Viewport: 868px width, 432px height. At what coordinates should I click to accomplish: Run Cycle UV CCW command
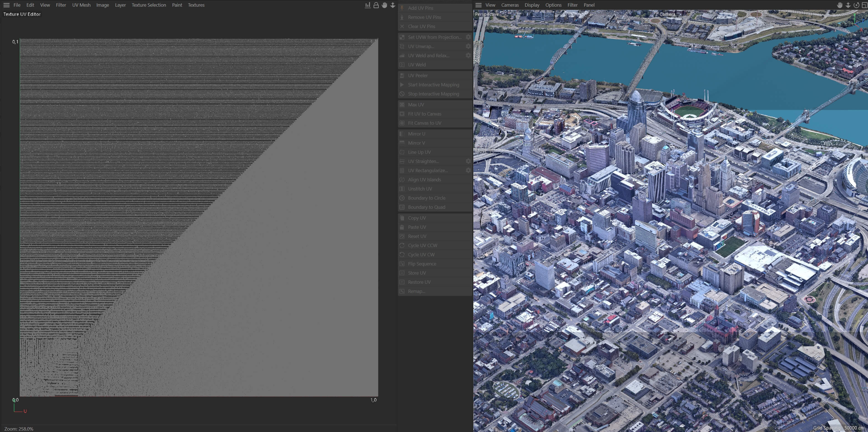pos(435,245)
